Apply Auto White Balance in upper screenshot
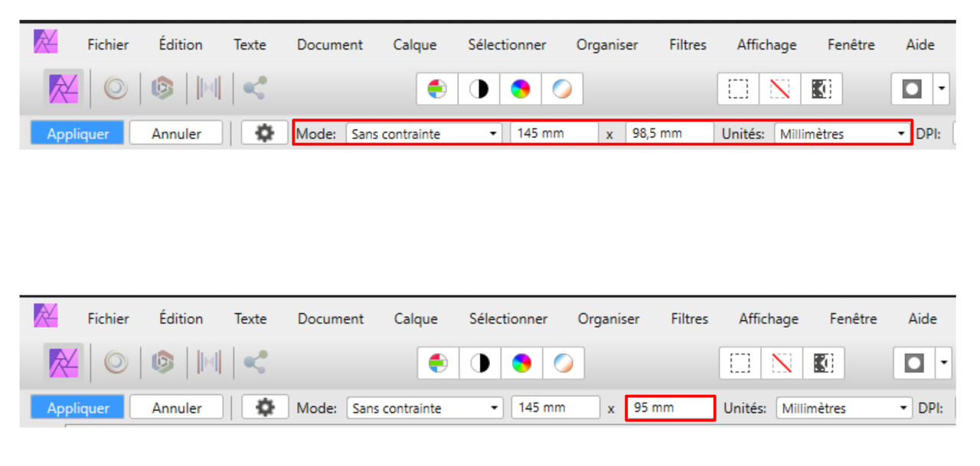This screenshot has height=466, width=980. pos(561,90)
